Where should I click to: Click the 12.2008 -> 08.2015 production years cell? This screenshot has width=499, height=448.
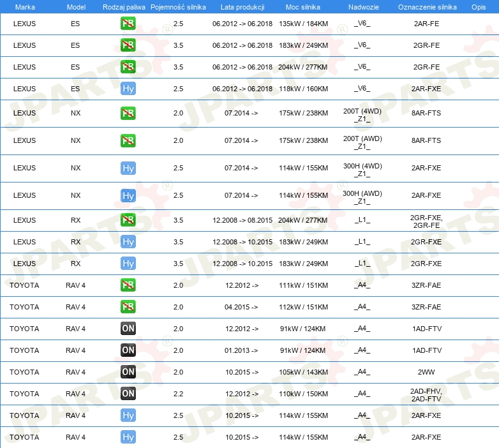point(242,220)
